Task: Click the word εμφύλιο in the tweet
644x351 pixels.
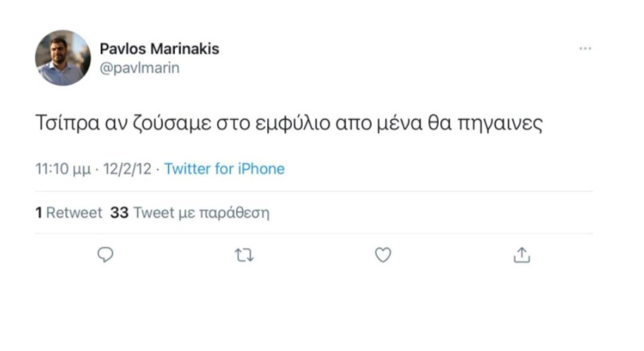Action: [292, 123]
